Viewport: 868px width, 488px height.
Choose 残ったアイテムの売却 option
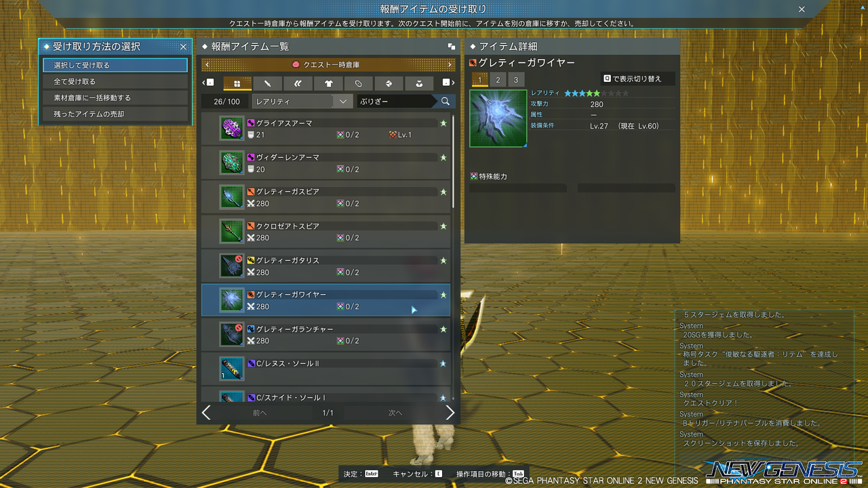[115, 114]
